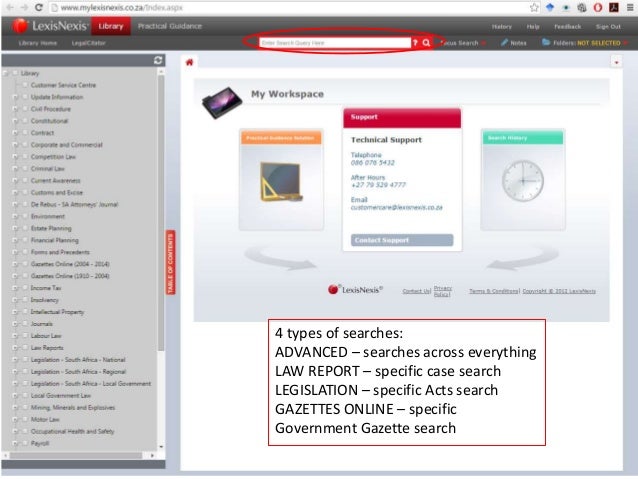Tick the Labour Law checkbox
This screenshot has height=479, width=638.
click(25, 336)
